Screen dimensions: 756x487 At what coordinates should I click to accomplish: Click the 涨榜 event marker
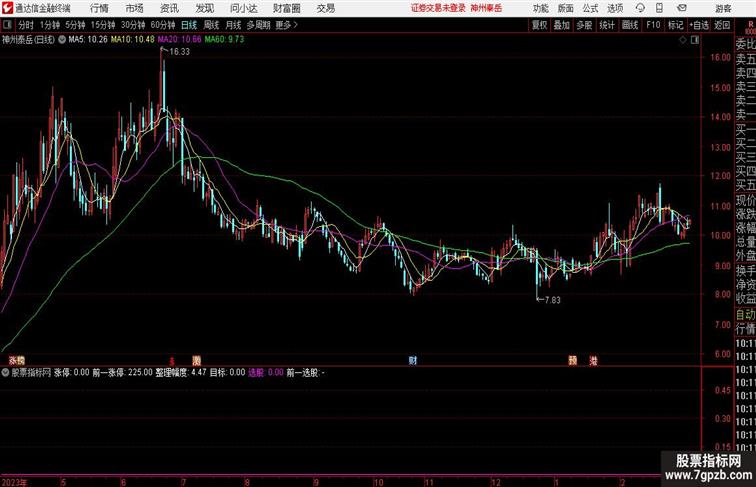(17, 360)
